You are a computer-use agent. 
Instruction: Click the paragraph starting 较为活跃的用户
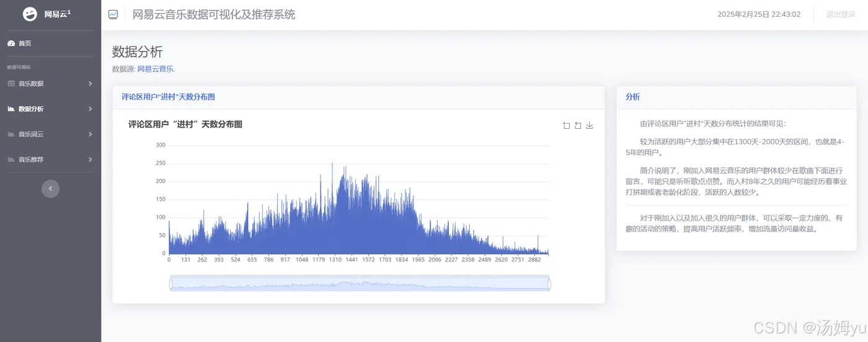(x=735, y=147)
